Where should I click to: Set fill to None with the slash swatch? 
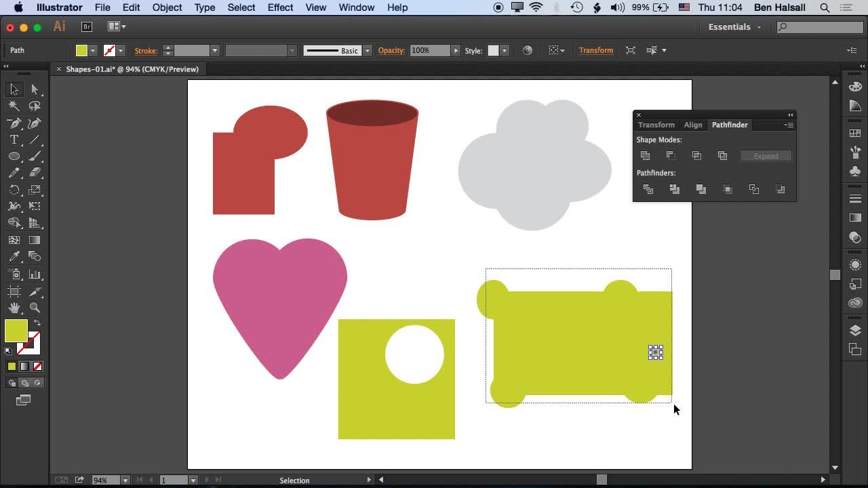tap(37, 366)
